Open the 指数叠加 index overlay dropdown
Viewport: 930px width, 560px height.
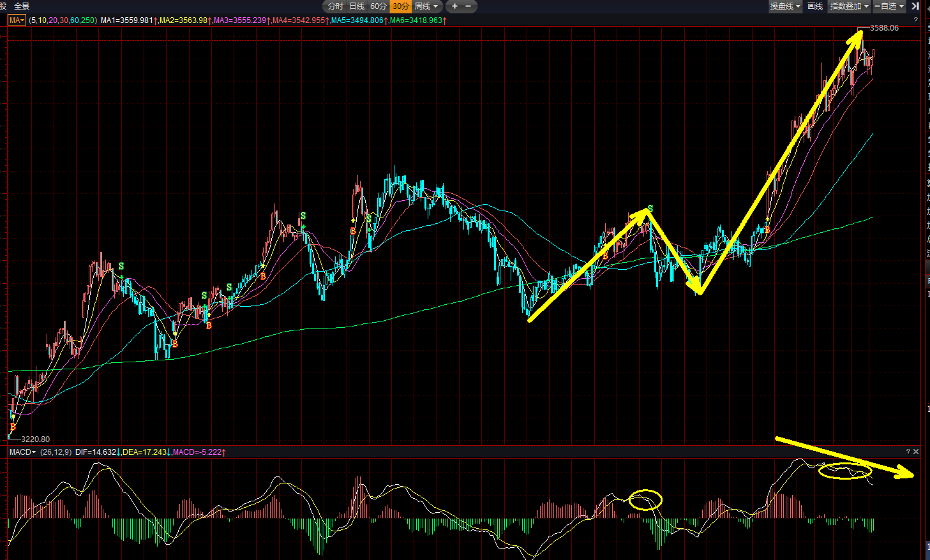(850, 6)
